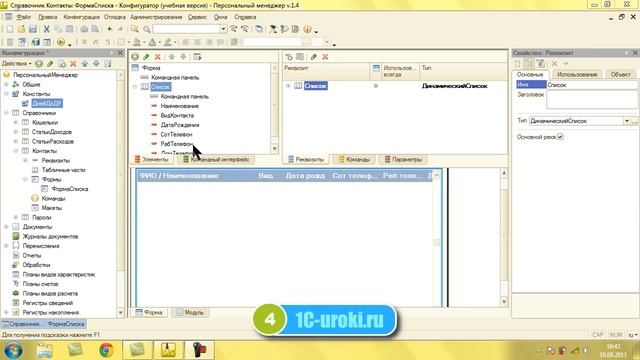The height and width of the screenshot is (360, 640).
Task: Click red Delete icon in Реквизиты panel
Action: (325, 57)
